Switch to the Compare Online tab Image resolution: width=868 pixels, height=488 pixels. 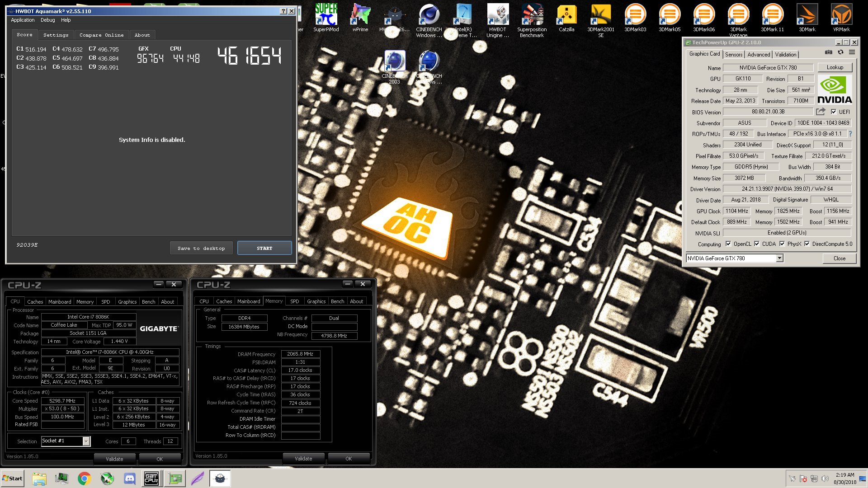click(x=102, y=35)
